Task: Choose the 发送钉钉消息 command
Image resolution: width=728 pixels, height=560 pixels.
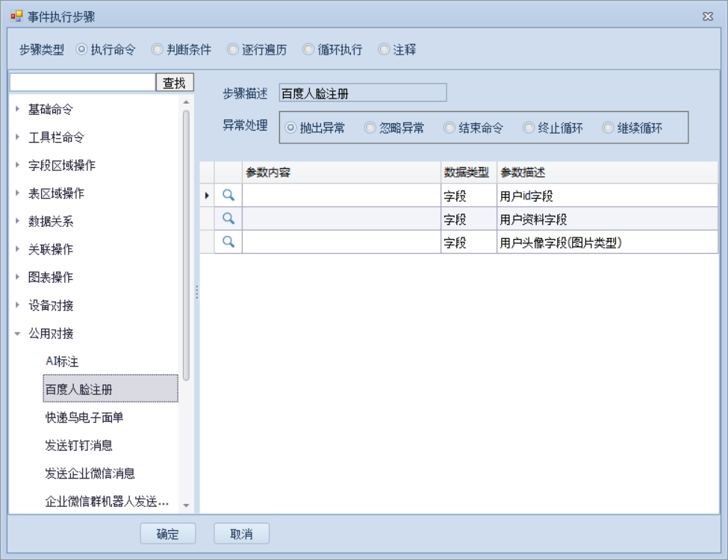Action: (x=78, y=446)
